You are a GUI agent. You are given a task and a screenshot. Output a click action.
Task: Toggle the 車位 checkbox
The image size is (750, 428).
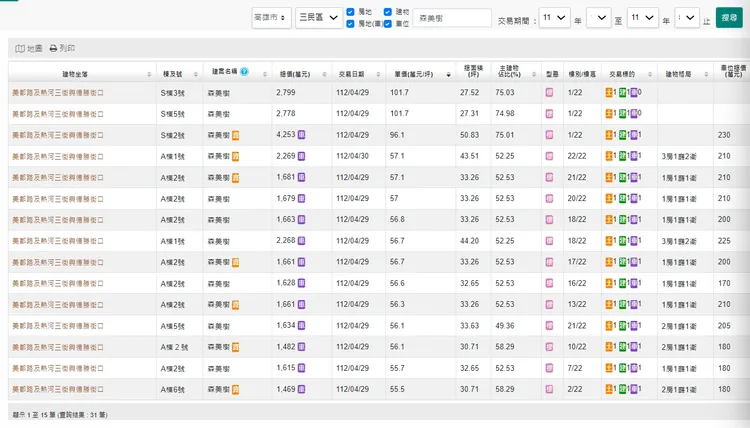[388, 24]
